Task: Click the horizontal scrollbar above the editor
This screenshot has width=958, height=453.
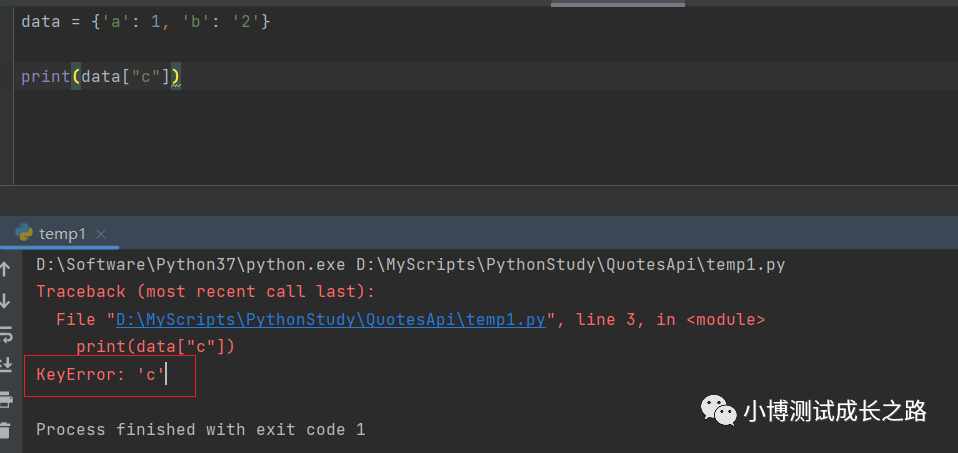Action: [x=618, y=4]
